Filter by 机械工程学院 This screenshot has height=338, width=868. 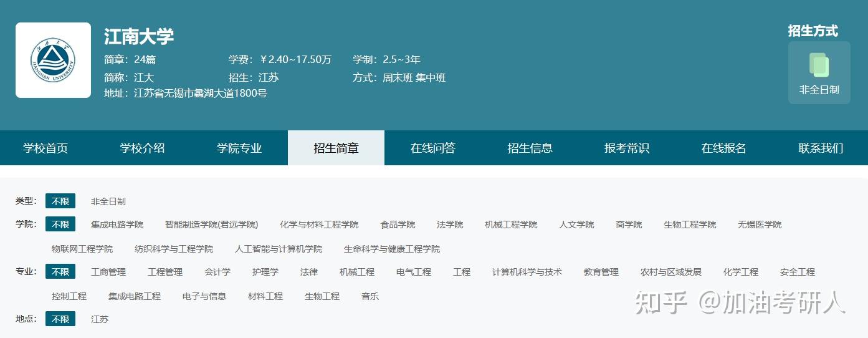[x=511, y=225]
